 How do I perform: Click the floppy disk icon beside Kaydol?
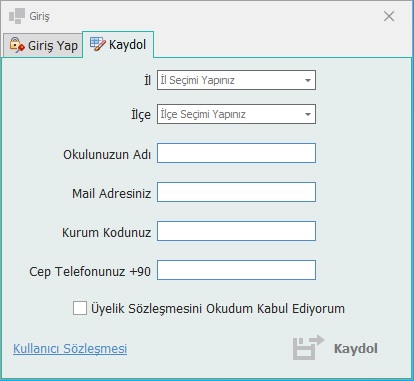click(x=308, y=347)
